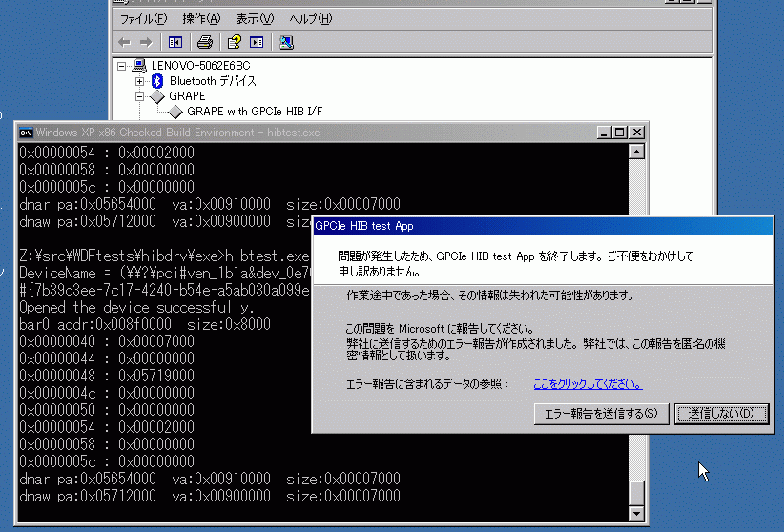
Task: Click the GPCIe HIB test App title bar
Action: click(543, 226)
